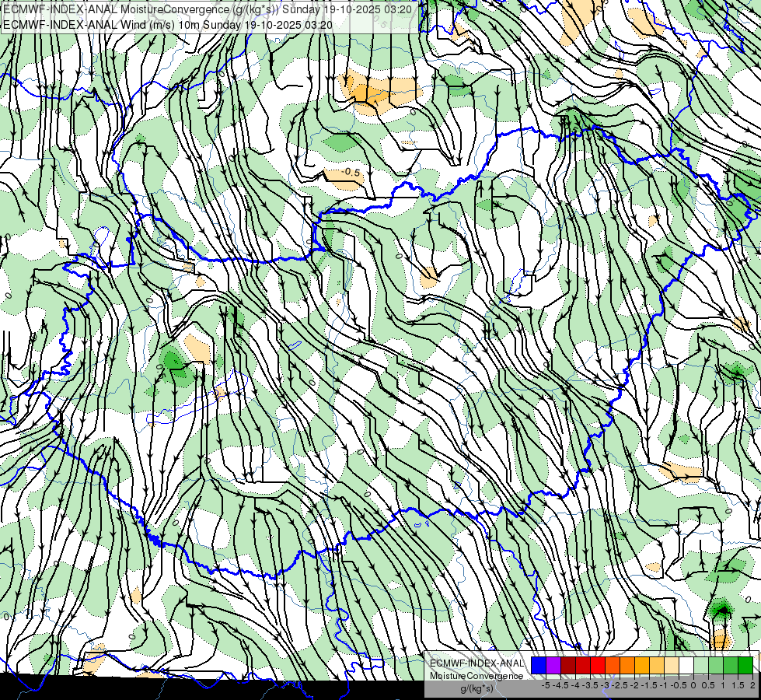Click the '-2.5' legend tick value

(620, 685)
